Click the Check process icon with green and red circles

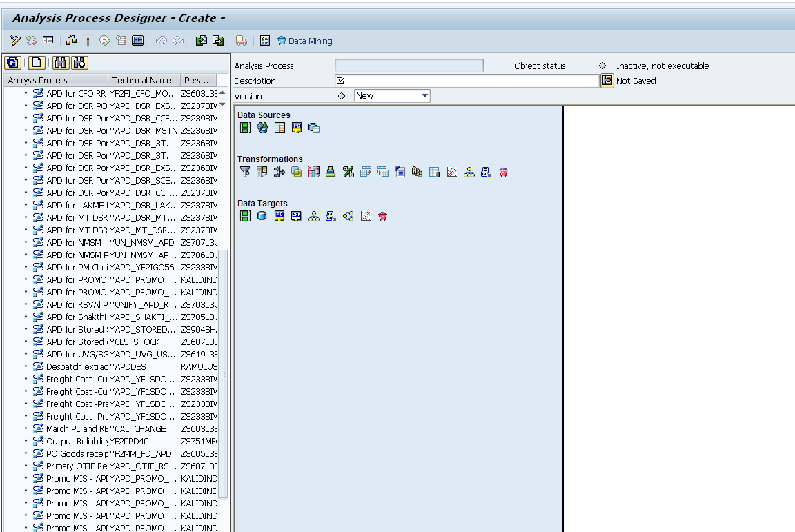point(32,41)
